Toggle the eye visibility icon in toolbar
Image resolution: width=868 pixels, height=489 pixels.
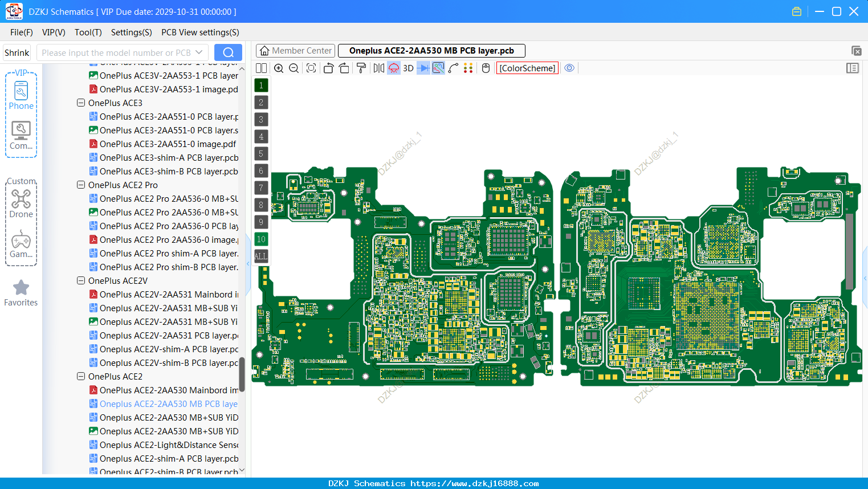point(569,68)
